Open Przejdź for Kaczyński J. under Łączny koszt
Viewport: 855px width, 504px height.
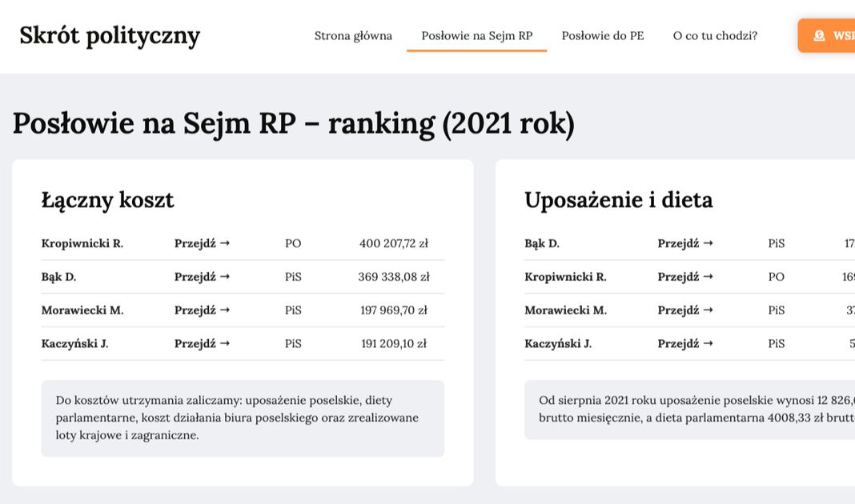202,344
